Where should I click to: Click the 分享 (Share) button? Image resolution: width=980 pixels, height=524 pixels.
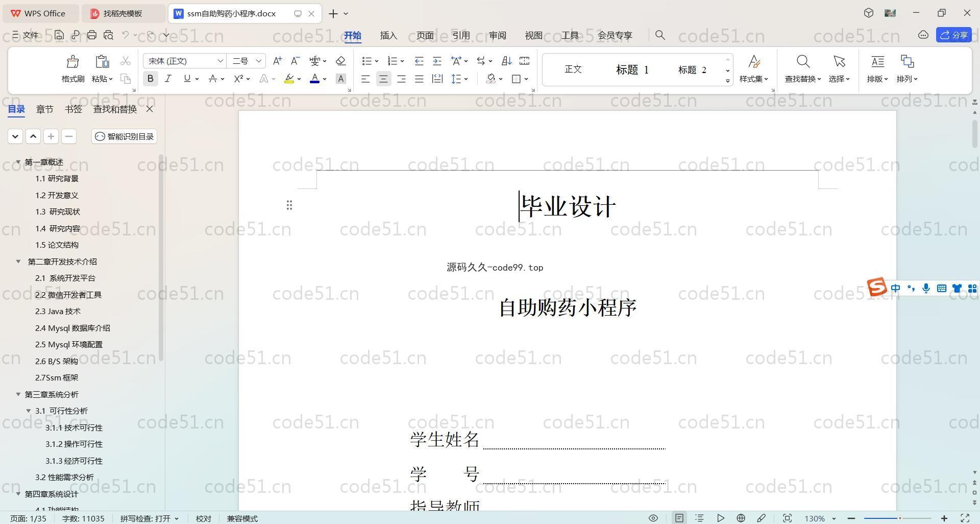point(954,35)
